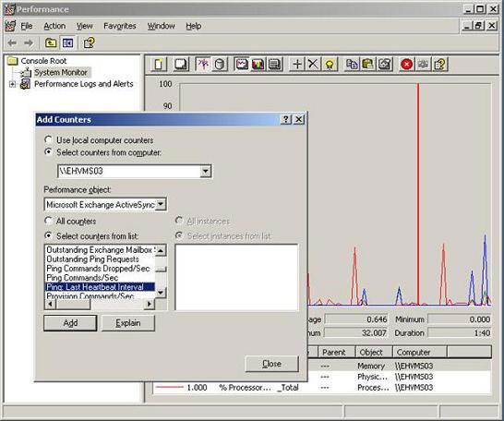The image size is (504, 421).
Task: Close the Add Counters dialog with X
Action: pos(298,119)
